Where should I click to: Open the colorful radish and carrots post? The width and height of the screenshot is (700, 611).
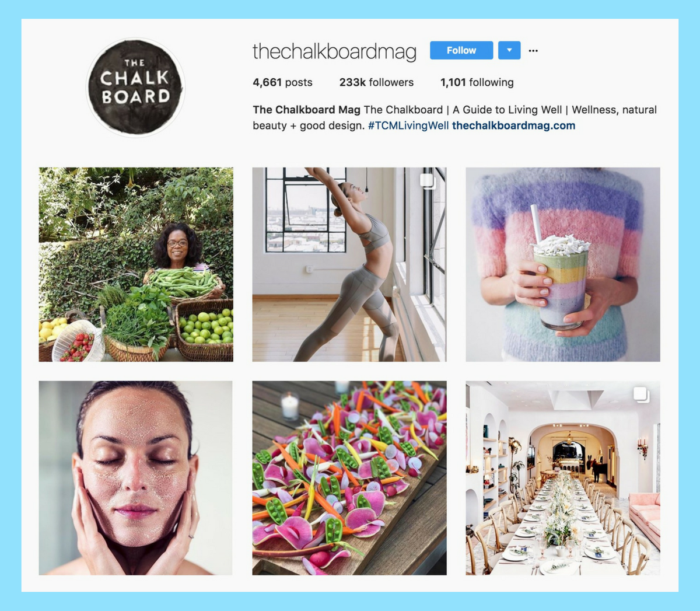click(x=349, y=478)
